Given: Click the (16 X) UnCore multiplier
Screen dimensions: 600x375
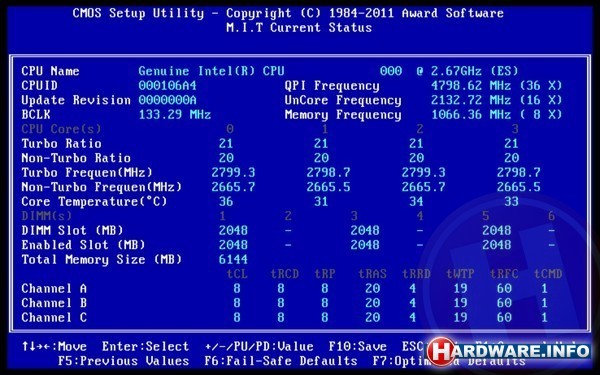Looking at the screenshot, I should 541,100.
